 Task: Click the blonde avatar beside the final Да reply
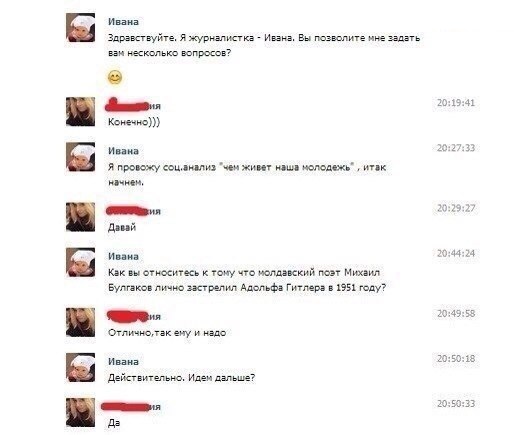[80, 412]
